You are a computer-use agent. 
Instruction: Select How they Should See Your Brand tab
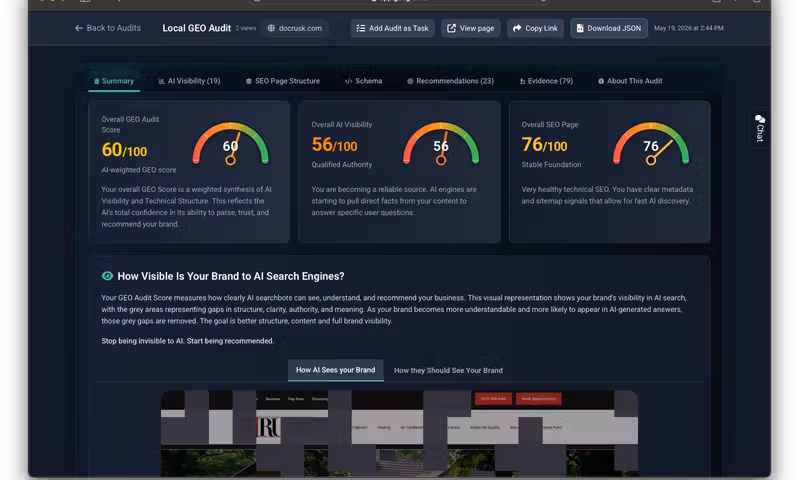pyautogui.click(x=448, y=371)
